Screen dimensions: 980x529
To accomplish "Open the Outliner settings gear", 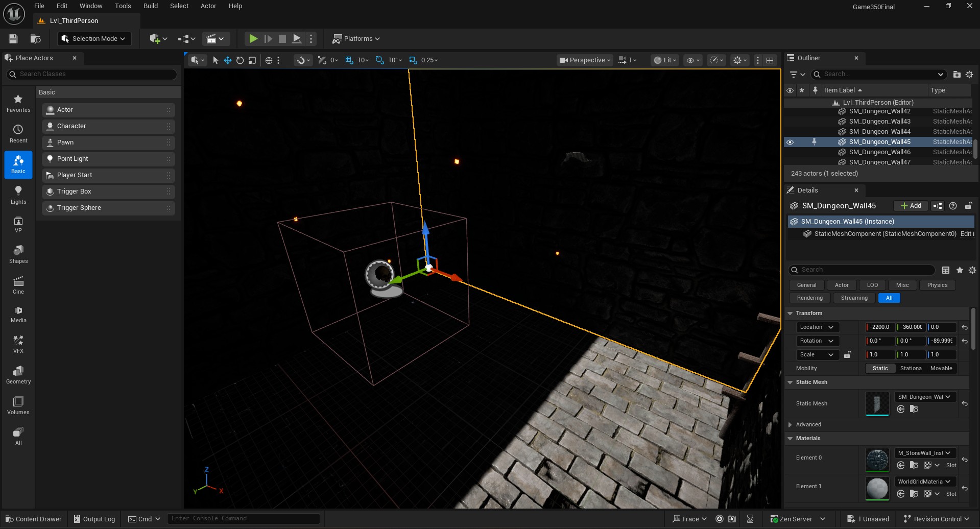I will pyautogui.click(x=969, y=75).
